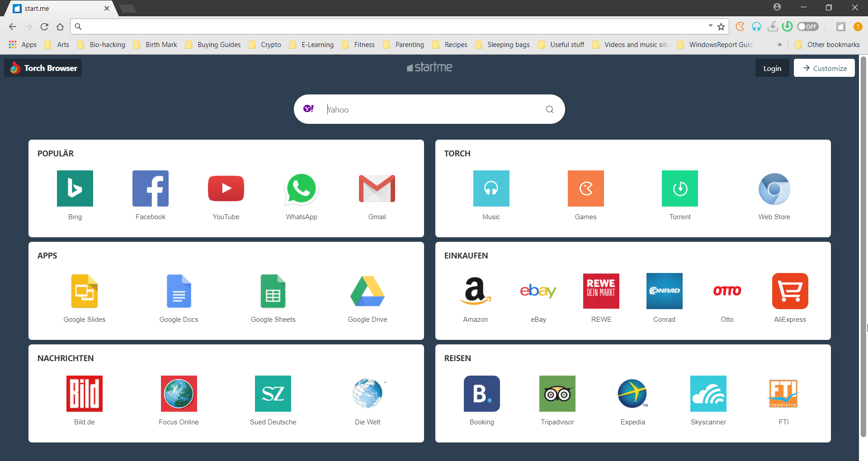Switch to the start.me tab
Screen dimensions: 868x461
61,9
